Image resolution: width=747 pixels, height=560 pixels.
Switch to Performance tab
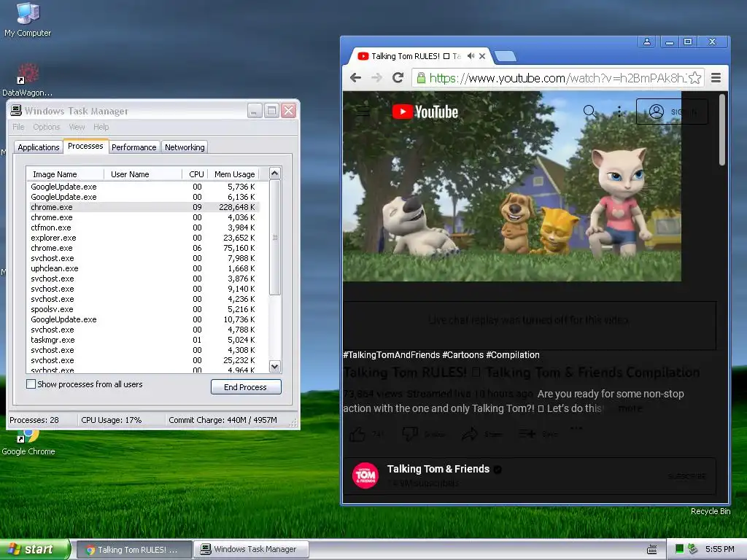[x=134, y=147]
